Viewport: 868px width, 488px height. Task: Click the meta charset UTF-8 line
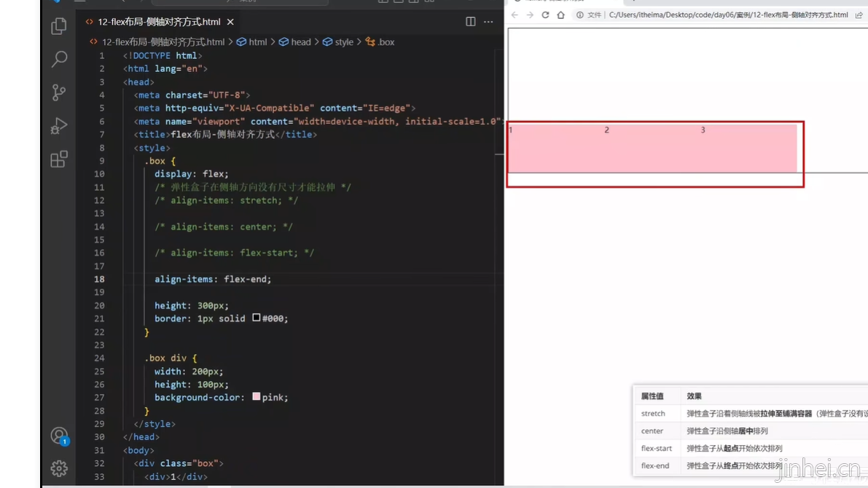tap(192, 95)
